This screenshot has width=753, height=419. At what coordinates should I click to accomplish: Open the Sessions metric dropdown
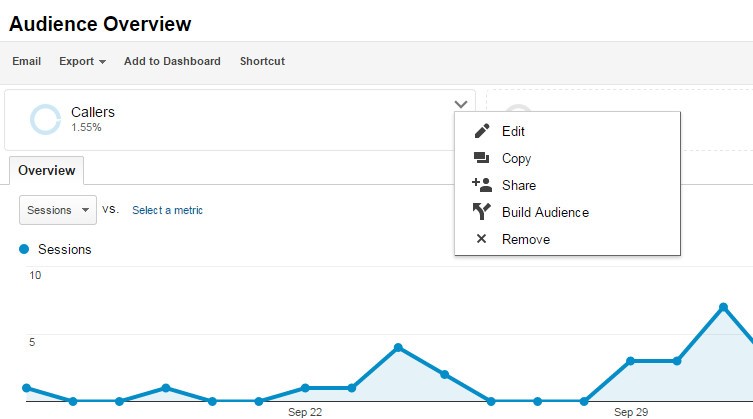[x=58, y=210]
